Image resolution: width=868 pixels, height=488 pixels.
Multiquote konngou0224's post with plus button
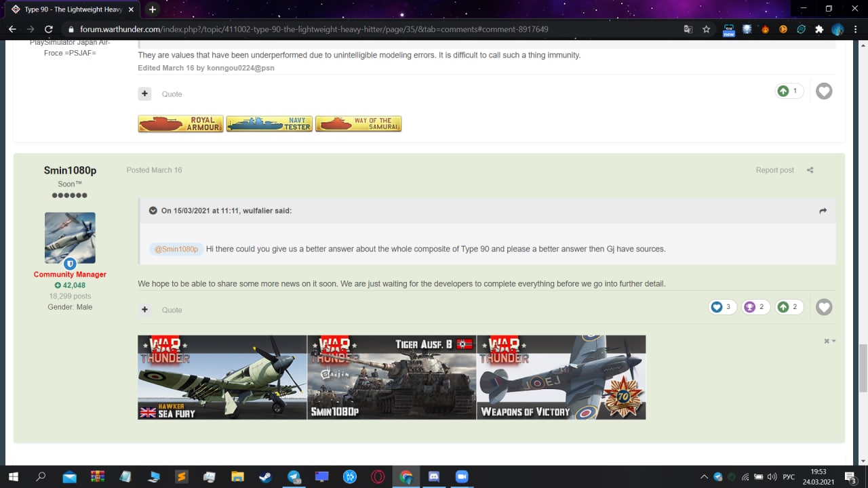[x=144, y=94]
